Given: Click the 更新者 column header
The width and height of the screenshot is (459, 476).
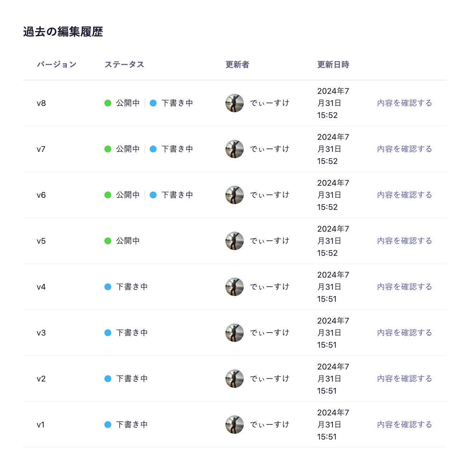Looking at the screenshot, I should point(237,65).
